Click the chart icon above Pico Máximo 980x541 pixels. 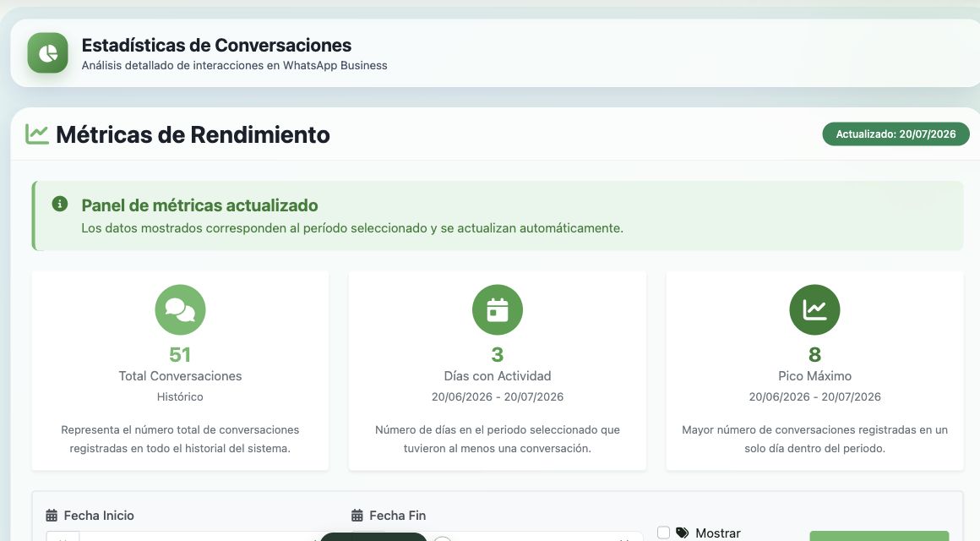[814, 309]
